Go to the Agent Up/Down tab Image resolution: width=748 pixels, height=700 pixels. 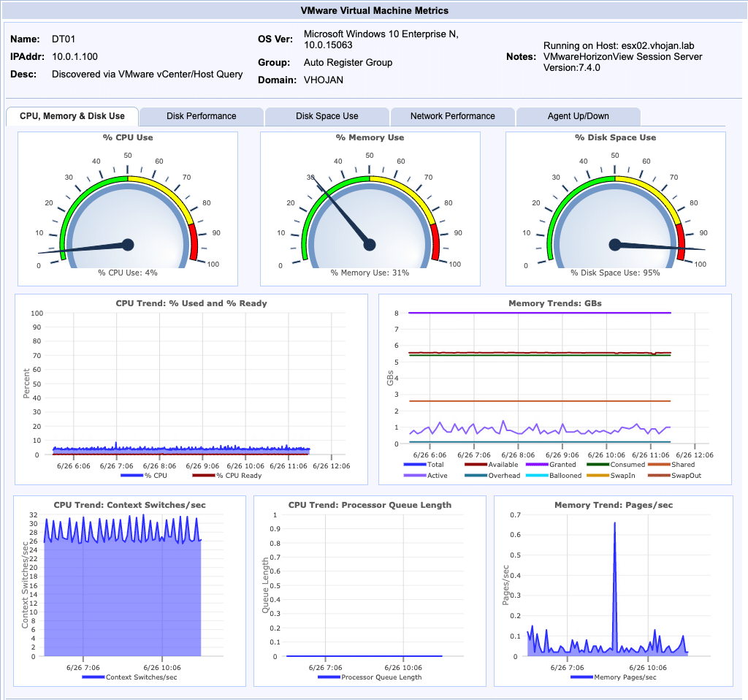coord(578,116)
